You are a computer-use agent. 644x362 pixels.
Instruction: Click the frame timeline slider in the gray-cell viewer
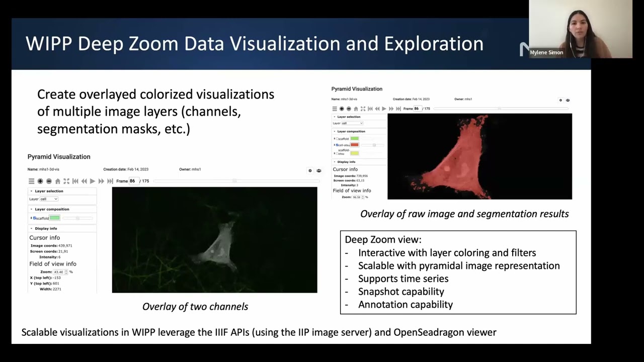click(236, 181)
